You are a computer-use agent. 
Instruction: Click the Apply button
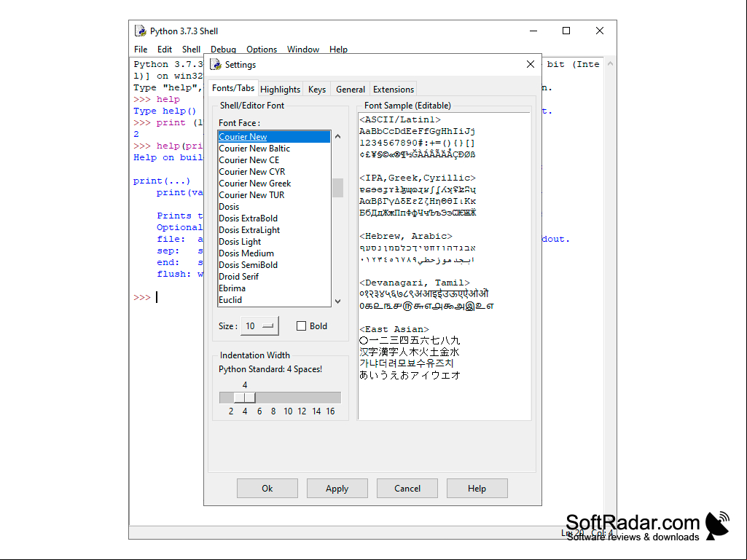[337, 489]
